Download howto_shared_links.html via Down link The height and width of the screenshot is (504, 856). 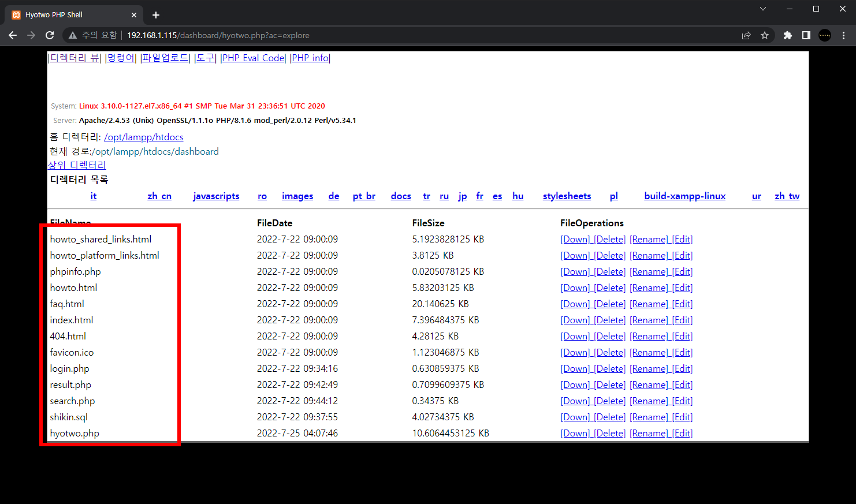coord(575,239)
